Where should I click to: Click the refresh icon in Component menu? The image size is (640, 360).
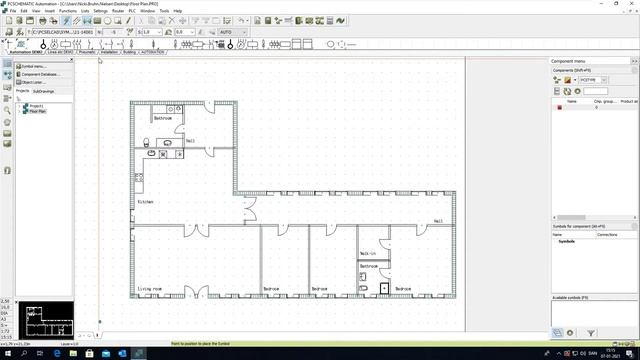pyautogui.click(x=567, y=91)
